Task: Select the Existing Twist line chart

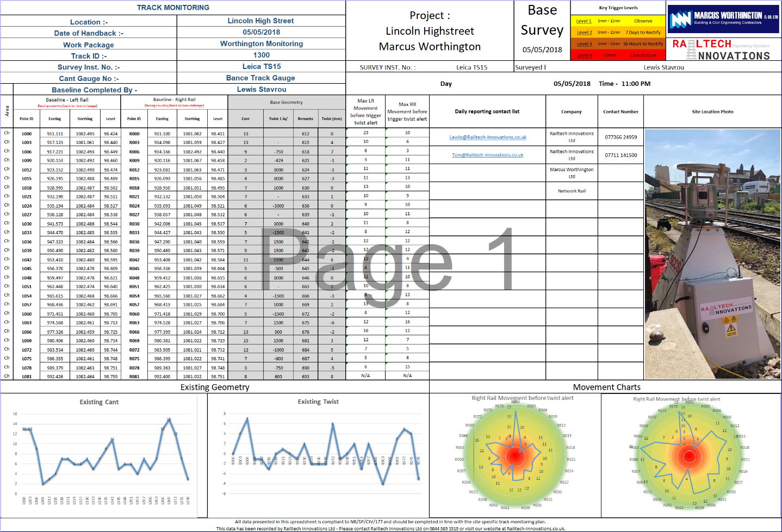Action: 318,455
